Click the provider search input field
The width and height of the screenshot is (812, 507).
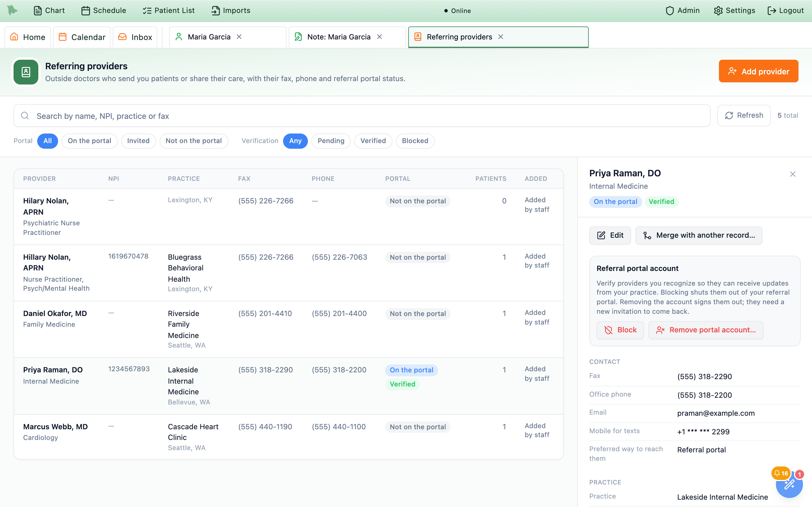(x=362, y=116)
